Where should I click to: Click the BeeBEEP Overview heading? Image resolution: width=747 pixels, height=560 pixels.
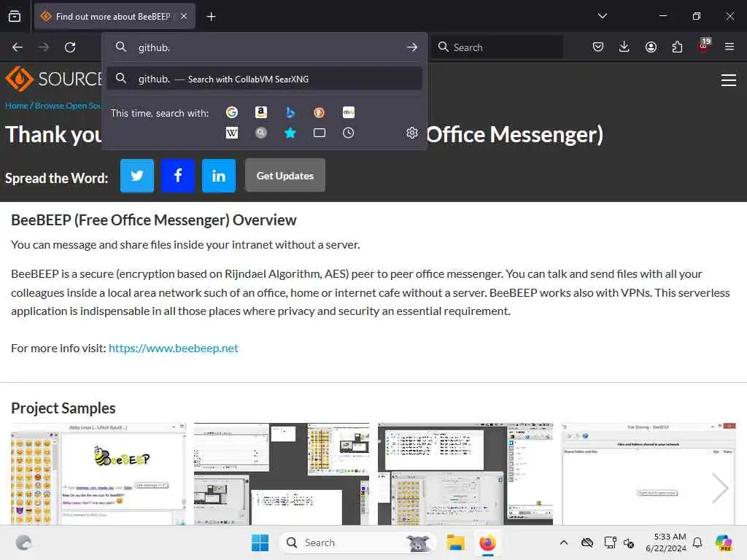[153, 220]
